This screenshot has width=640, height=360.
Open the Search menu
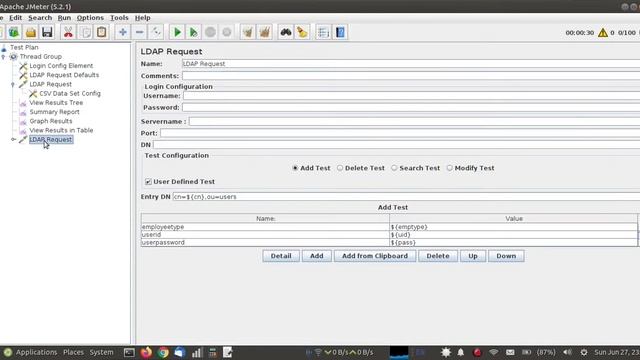point(40,18)
